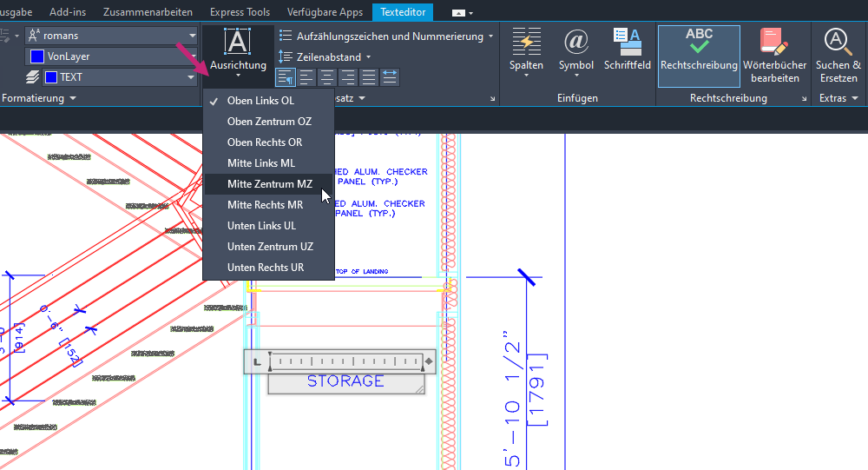
Task: Open the Ausrichtung justification dropdown button
Action: [238, 54]
